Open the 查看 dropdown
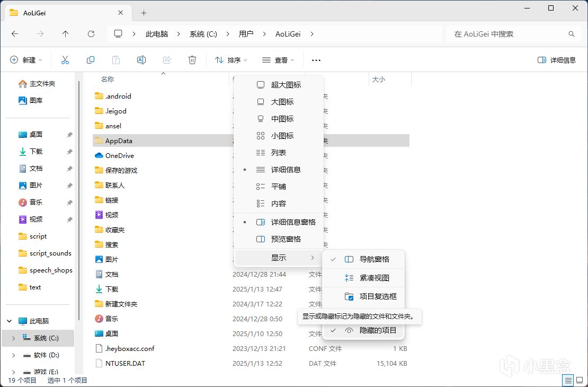This screenshot has height=387, width=588. [x=278, y=60]
